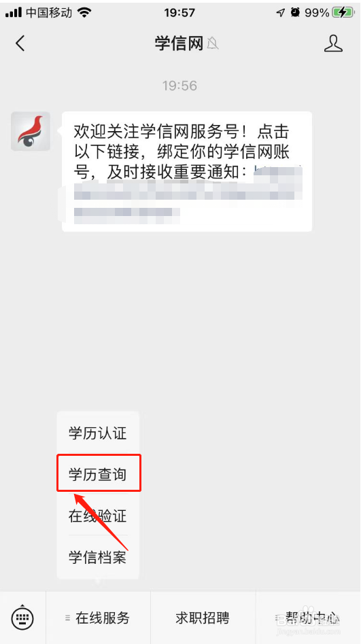
Task: Open the account profile icon
Action: coord(333,43)
